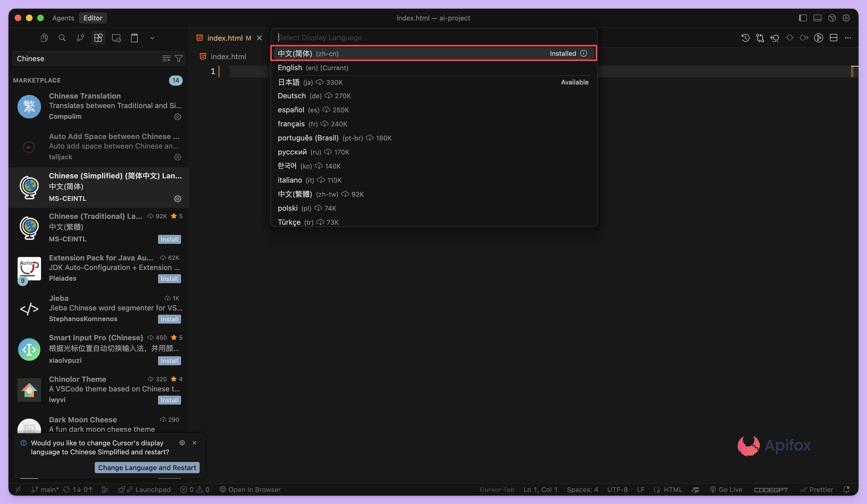Open the Source Control branch icon
Viewport: 867px width, 504px height.
(80, 38)
